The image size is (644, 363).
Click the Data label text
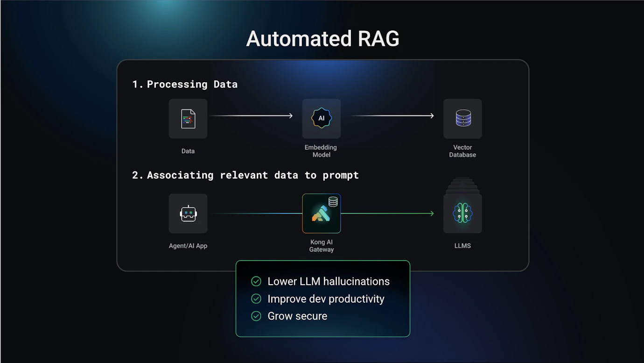click(188, 151)
